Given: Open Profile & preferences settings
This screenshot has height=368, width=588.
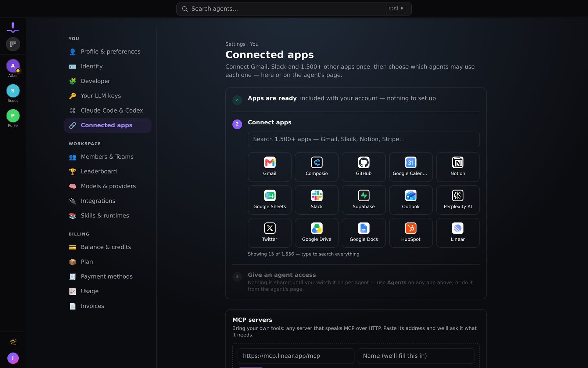Looking at the screenshot, I should click(x=107, y=52).
